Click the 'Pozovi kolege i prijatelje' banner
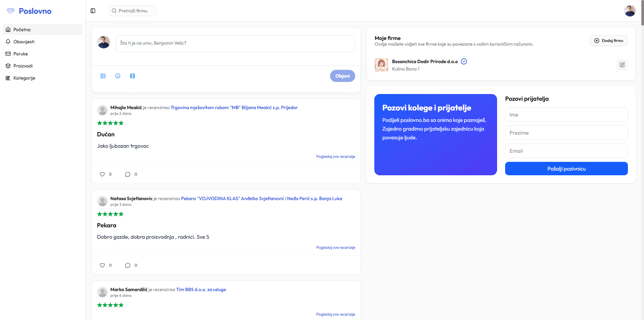Image resolution: width=644 pixels, height=320 pixels. 435,134
